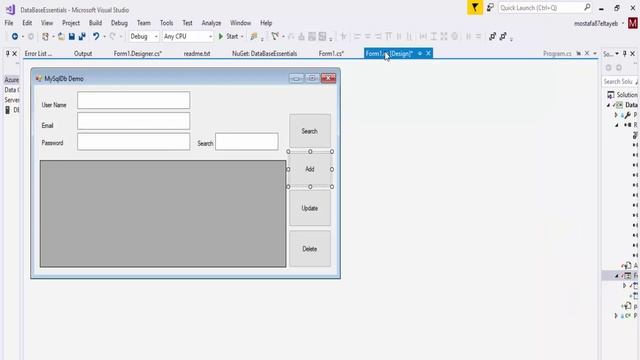Click the User Name text box on form

133,100
